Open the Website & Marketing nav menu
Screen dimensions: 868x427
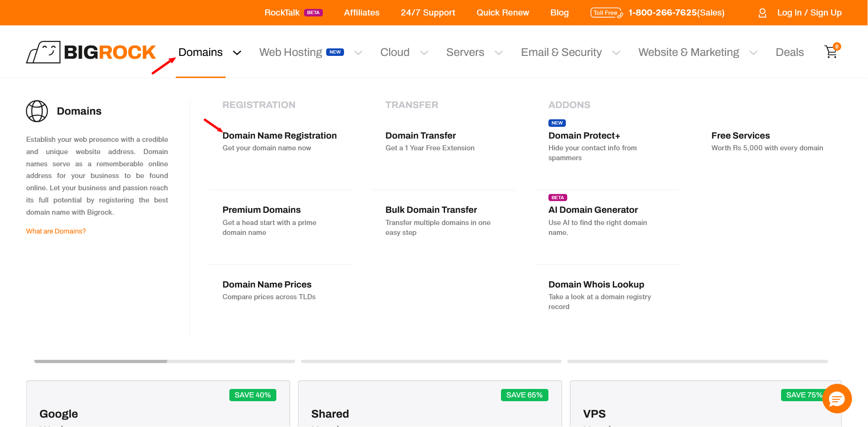point(688,52)
